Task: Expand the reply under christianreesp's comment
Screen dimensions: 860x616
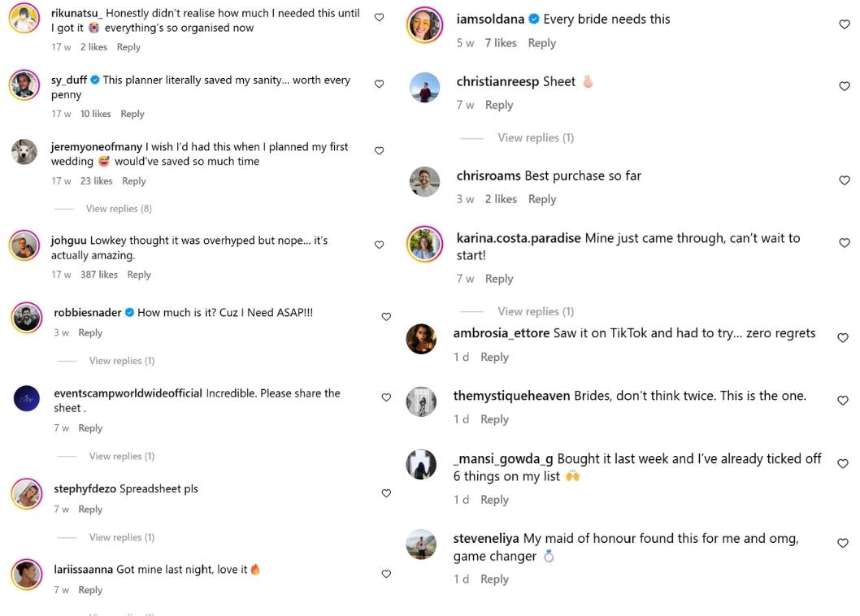Action: (x=536, y=138)
